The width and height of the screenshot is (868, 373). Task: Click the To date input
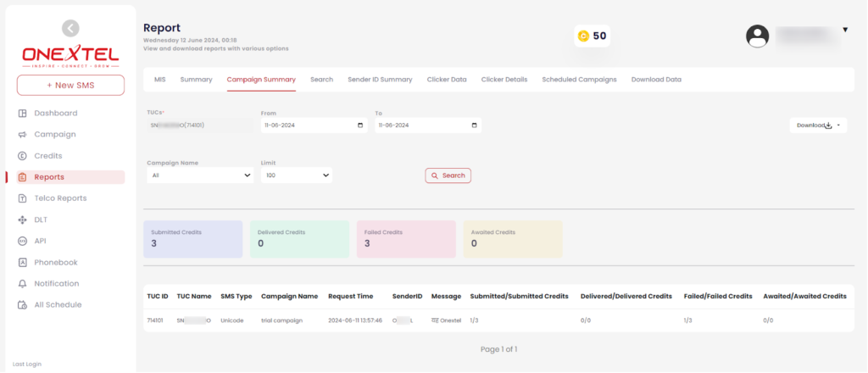coord(428,125)
